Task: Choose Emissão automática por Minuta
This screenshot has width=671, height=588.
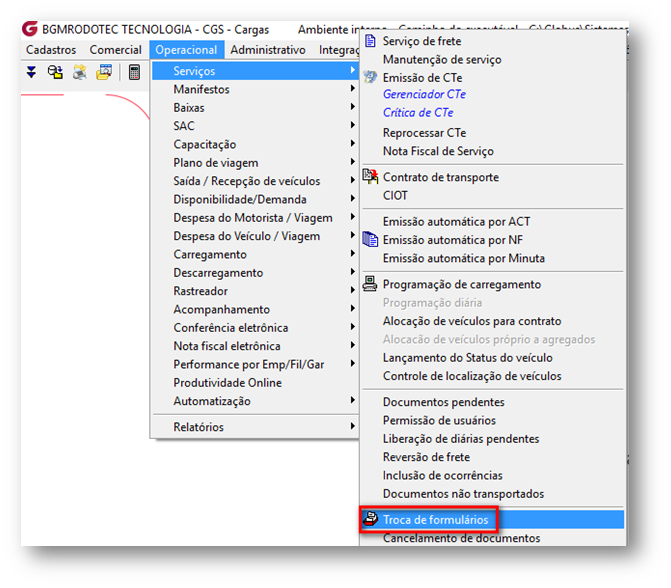Action: 464,258
